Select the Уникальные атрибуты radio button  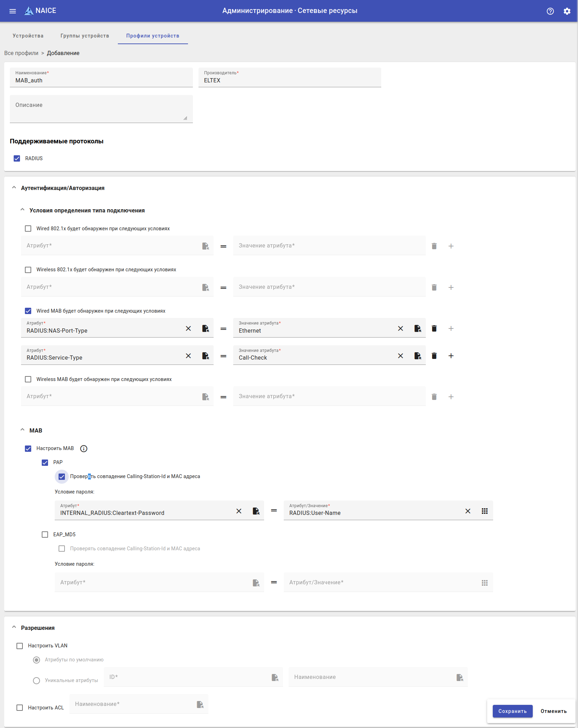[36, 680]
